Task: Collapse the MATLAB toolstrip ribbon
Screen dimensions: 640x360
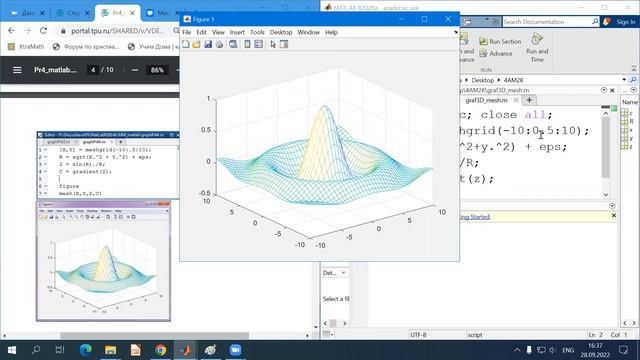Action: [x=634, y=69]
